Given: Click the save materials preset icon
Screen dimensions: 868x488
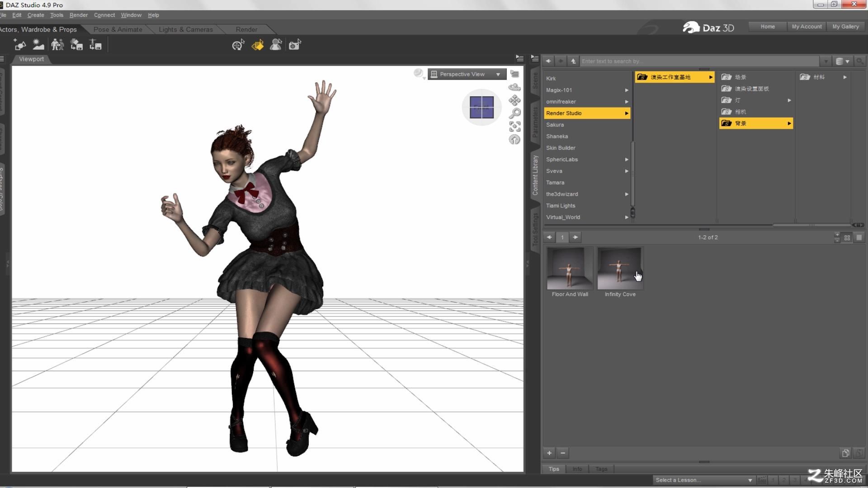Looking at the screenshot, I should click(76, 45).
